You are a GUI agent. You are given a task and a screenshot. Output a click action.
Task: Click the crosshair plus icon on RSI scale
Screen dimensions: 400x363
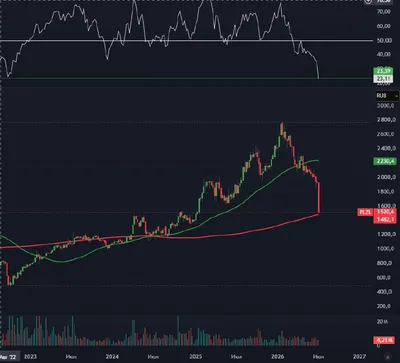pos(368,1)
